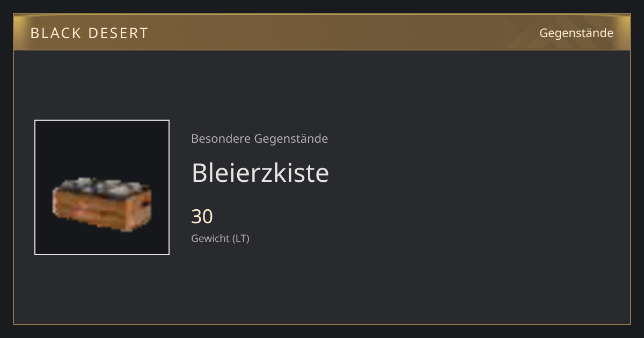644x338 pixels.
Task: Click the silver lead ore atop the crate
Action: (x=102, y=186)
